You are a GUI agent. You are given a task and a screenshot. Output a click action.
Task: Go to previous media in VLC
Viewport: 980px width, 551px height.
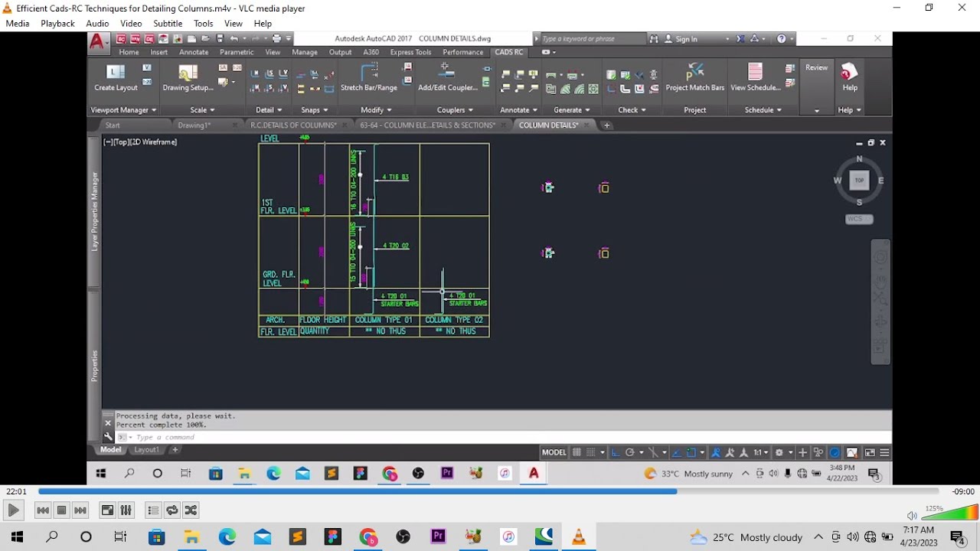click(43, 510)
